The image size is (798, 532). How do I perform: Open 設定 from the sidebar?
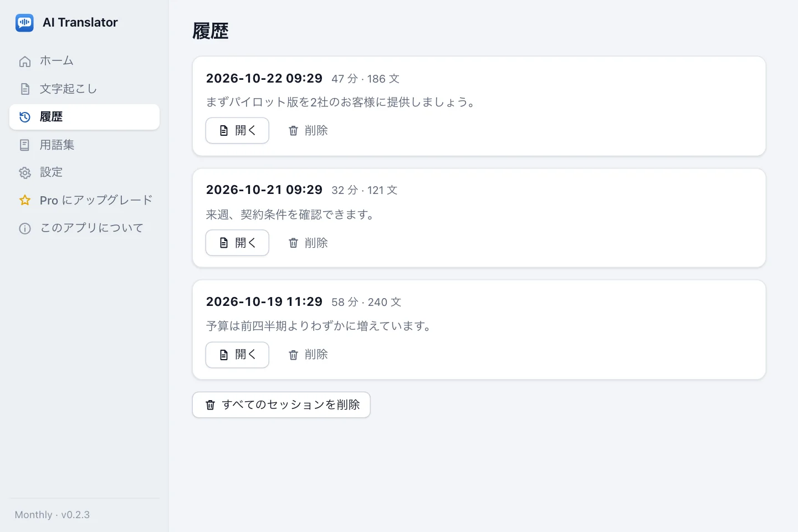coord(84,173)
